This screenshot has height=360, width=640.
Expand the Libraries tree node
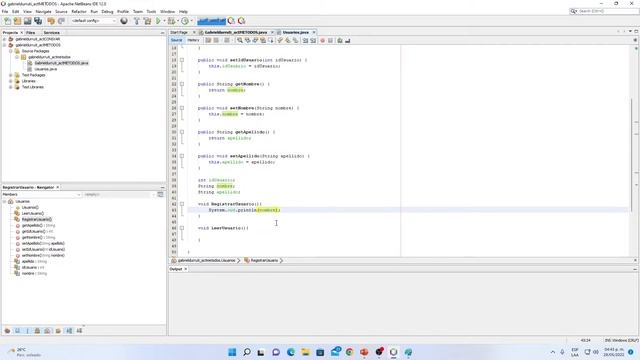[11, 81]
